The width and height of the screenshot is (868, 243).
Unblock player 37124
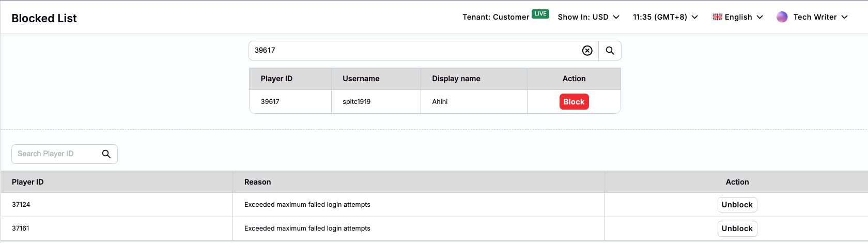coord(737,205)
